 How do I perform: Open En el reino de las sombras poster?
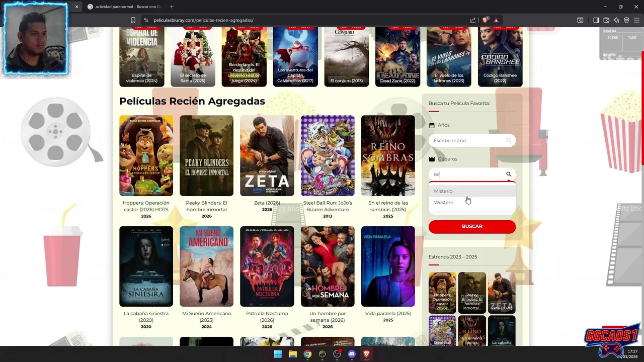pyautogui.click(x=388, y=155)
